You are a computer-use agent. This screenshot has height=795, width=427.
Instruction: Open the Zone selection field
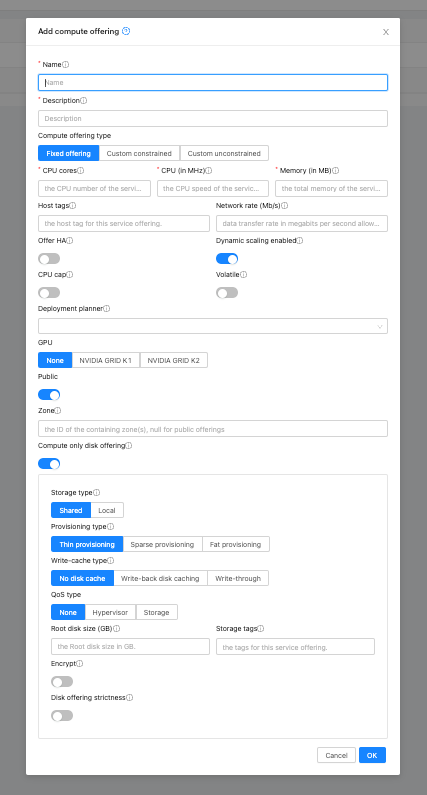(x=213, y=429)
